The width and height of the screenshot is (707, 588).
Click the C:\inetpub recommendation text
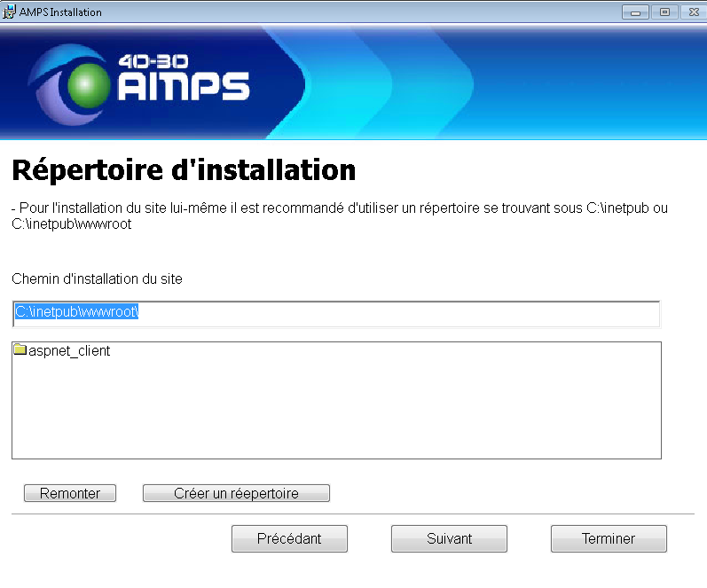(340, 216)
